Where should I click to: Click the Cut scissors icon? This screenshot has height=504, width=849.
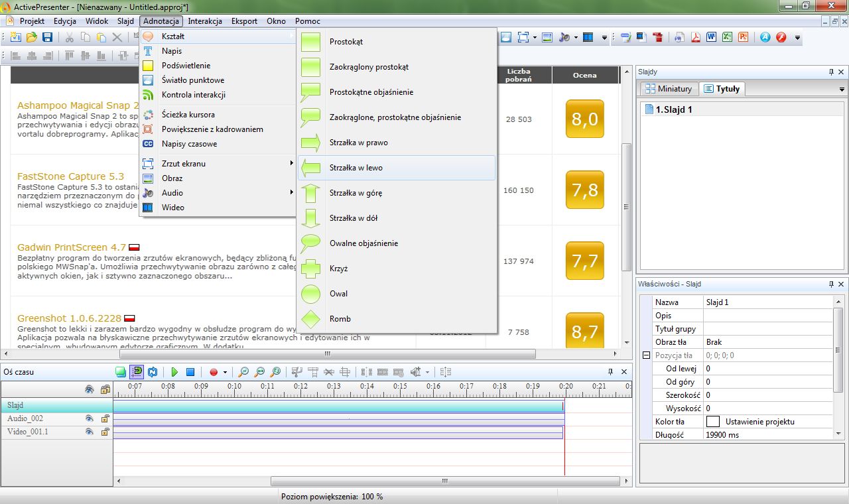(x=69, y=37)
